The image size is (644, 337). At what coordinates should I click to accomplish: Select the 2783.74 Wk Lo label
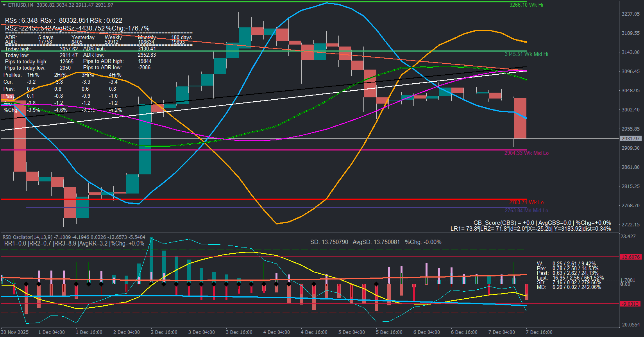point(526,203)
